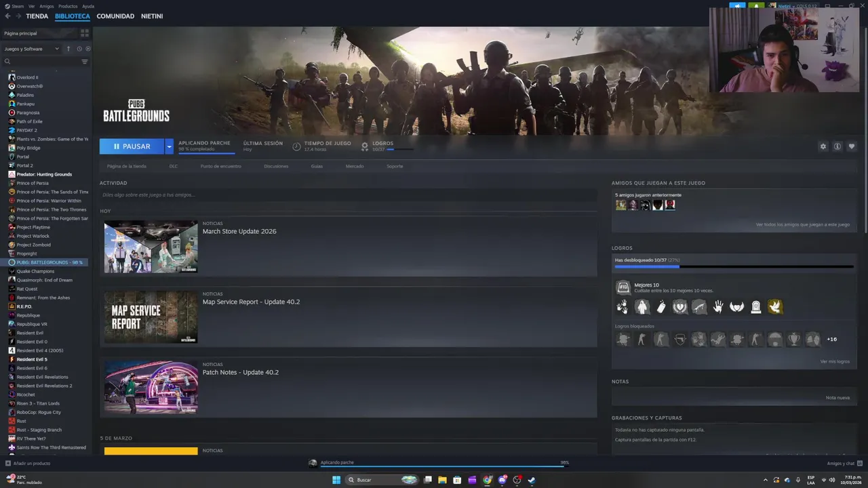Image resolution: width=868 pixels, height=488 pixels.
Task: Open advanced filter options icon in library search
Action: tap(85, 62)
